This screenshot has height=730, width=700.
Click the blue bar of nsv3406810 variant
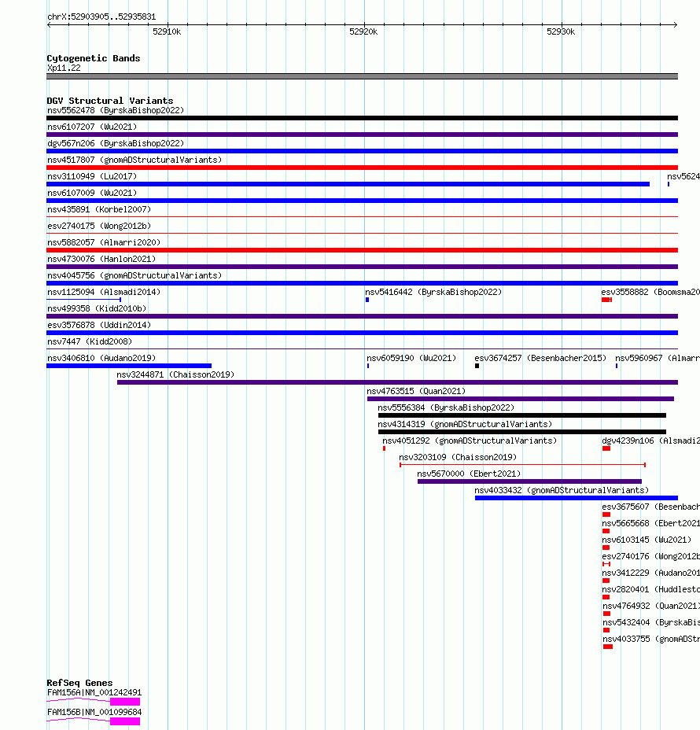pos(129,366)
